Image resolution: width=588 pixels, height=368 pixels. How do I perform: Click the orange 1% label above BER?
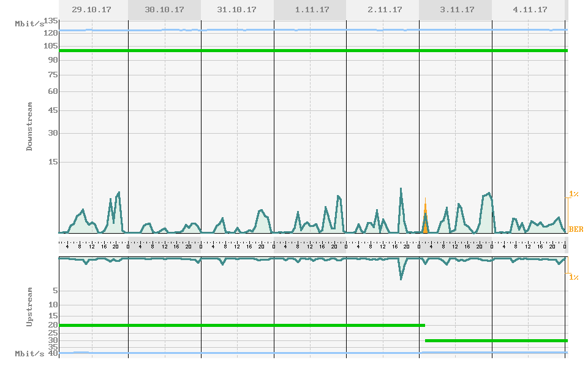pyautogui.click(x=574, y=194)
